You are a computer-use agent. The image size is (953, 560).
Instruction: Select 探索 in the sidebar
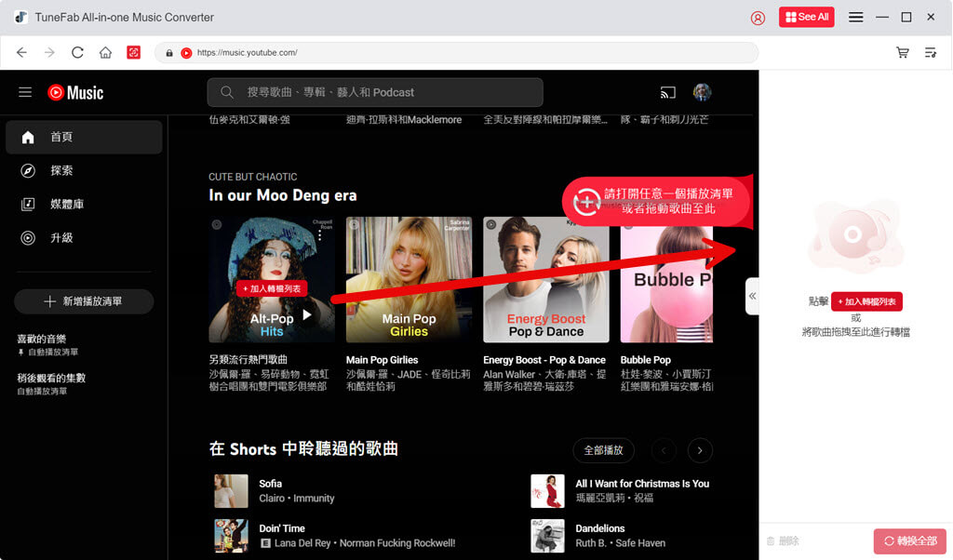coord(84,170)
